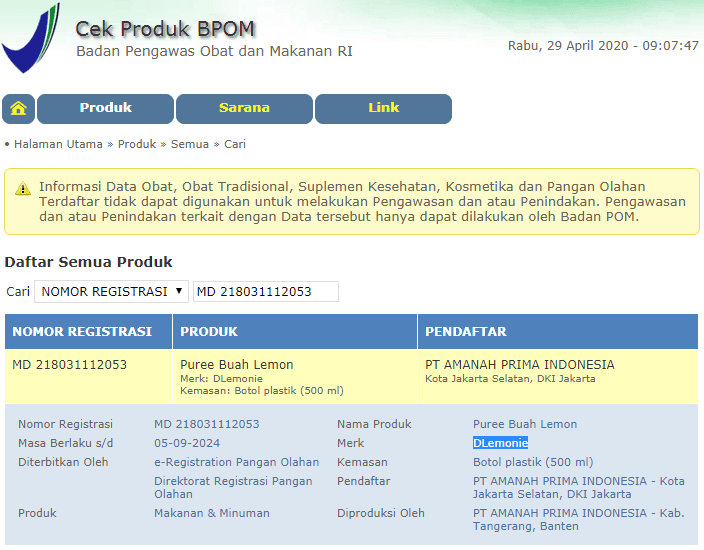
Task: Expand the NOMOR REGISTRASI search dropdown
Action: pyautogui.click(x=111, y=292)
